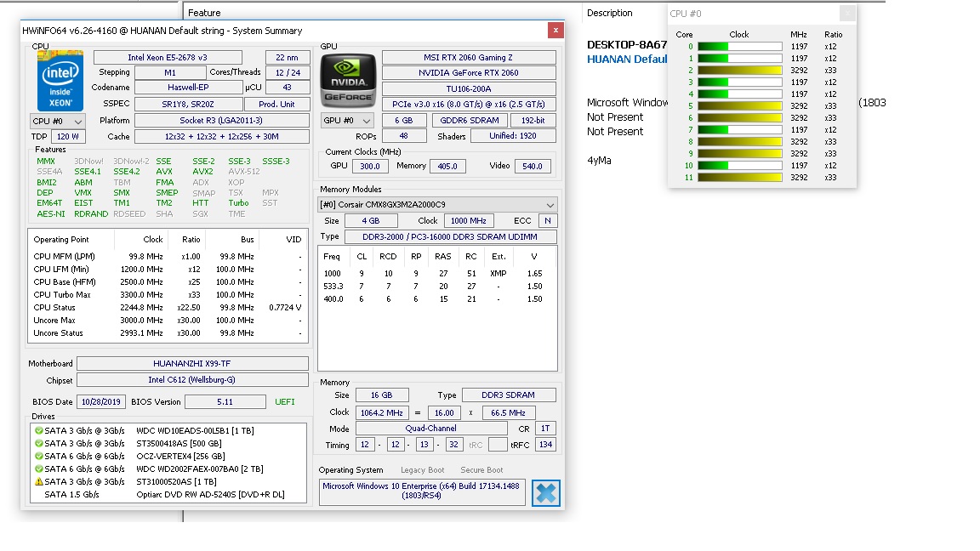Click the Feature column header in background window
The height and width of the screenshot is (551, 980).
204,13
